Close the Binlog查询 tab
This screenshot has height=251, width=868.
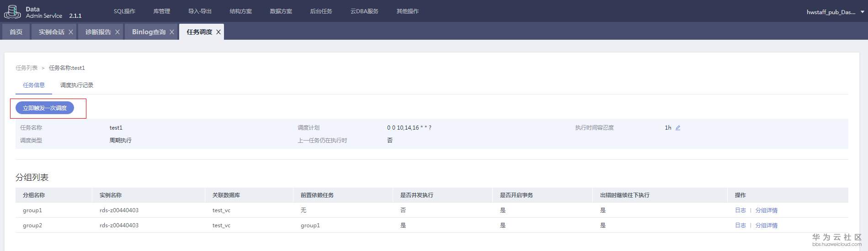[x=172, y=32]
